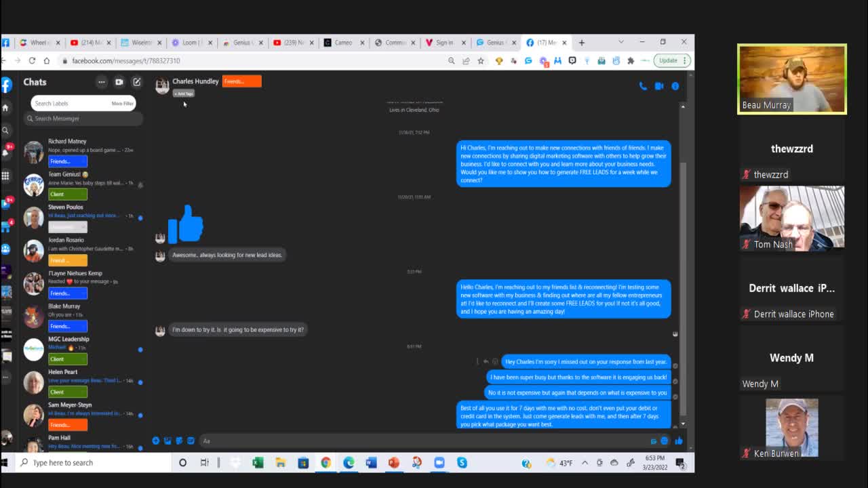Bookmark this page with the star icon

click(x=481, y=61)
